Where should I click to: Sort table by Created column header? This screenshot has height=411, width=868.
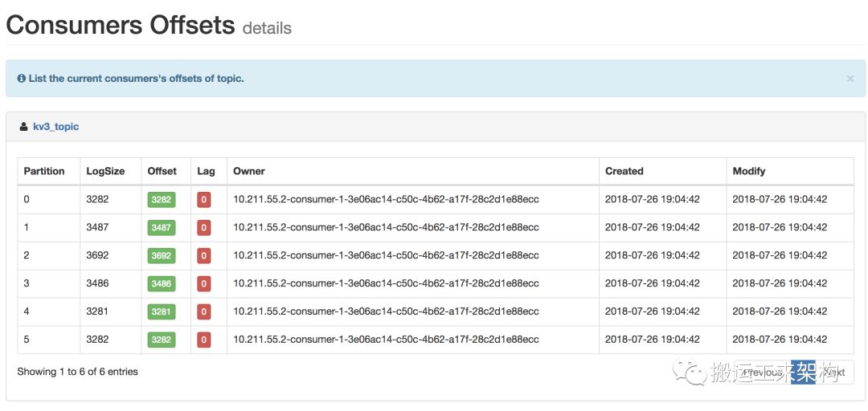coord(624,171)
